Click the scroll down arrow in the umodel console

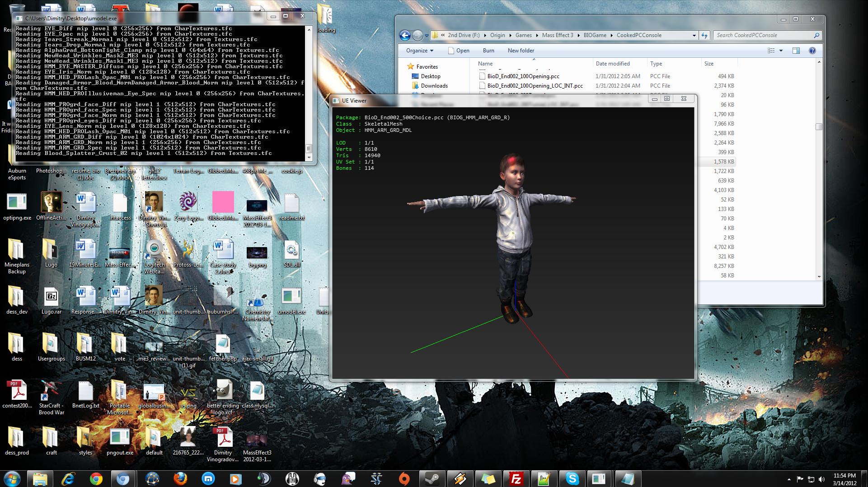[309, 158]
